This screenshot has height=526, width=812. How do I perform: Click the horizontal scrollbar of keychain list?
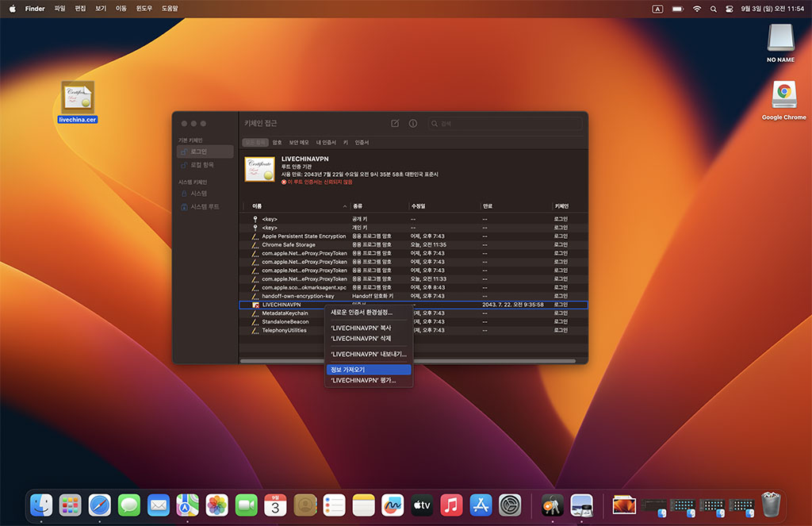(x=408, y=361)
